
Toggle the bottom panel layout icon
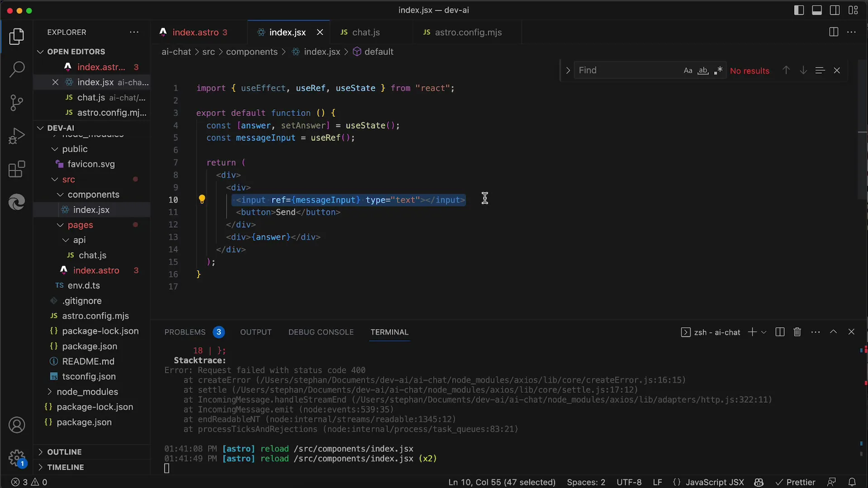click(x=817, y=10)
